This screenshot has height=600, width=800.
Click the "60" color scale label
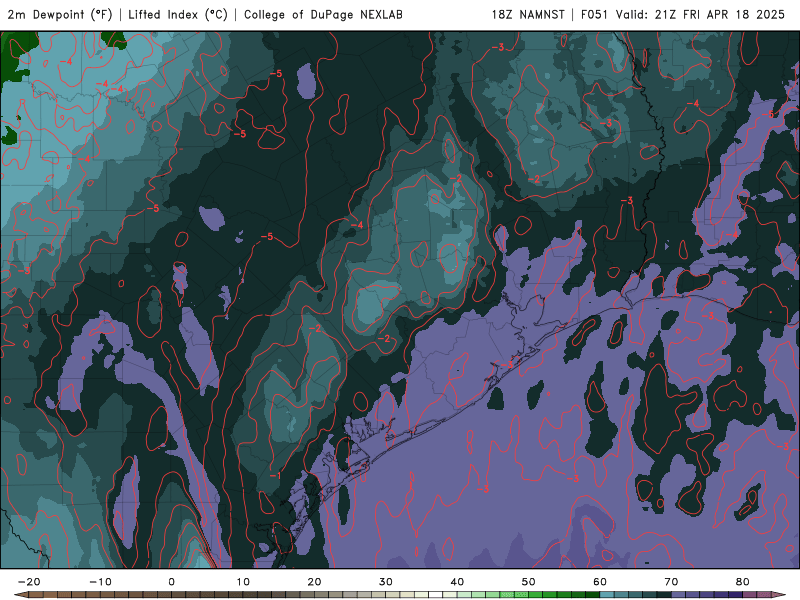click(x=600, y=582)
